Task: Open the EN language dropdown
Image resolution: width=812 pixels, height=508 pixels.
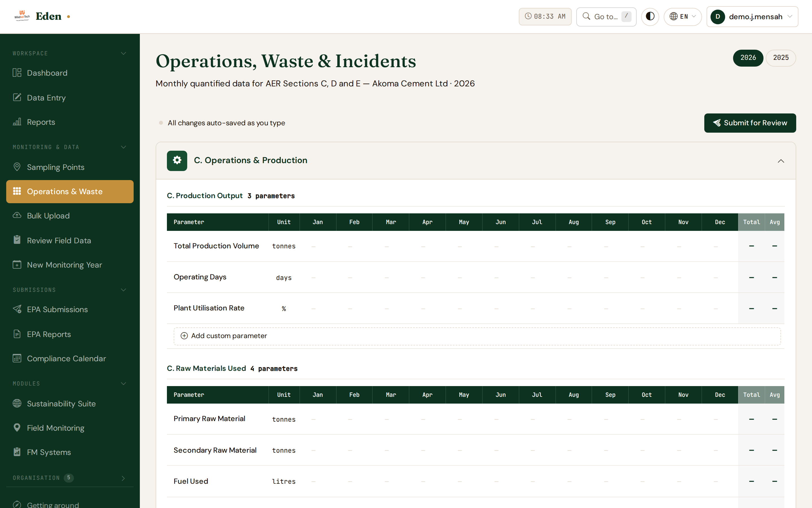Action: point(683,16)
